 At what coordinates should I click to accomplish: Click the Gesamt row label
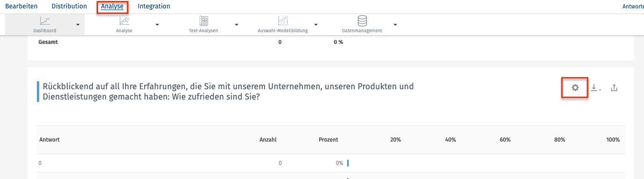pyautogui.click(x=48, y=42)
